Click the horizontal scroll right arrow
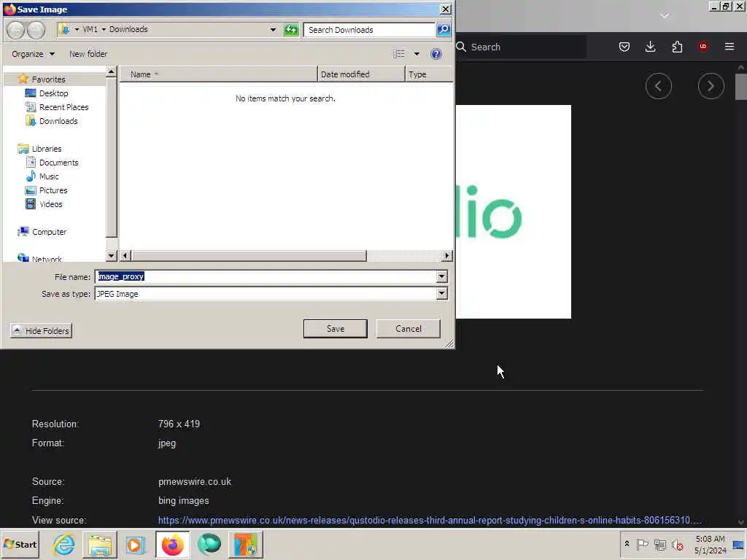The width and height of the screenshot is (747, 560). click(446, 256)
